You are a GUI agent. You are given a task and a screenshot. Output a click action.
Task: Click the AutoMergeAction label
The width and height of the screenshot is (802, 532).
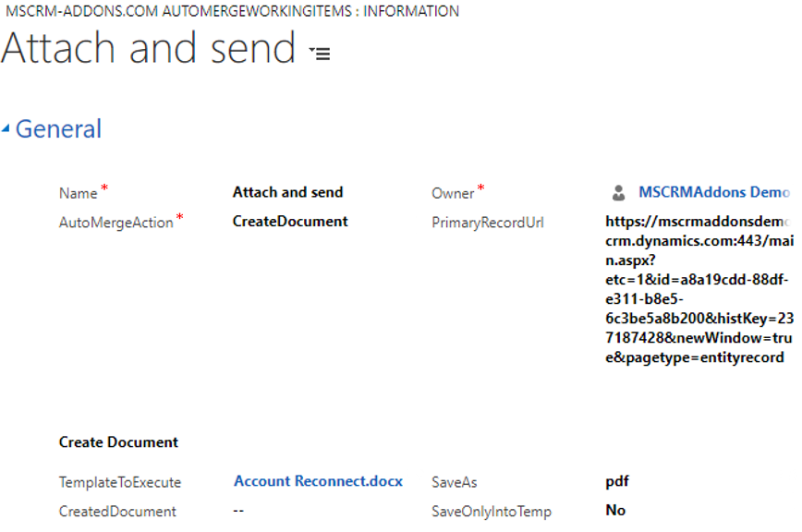click(x=116, y=223)
